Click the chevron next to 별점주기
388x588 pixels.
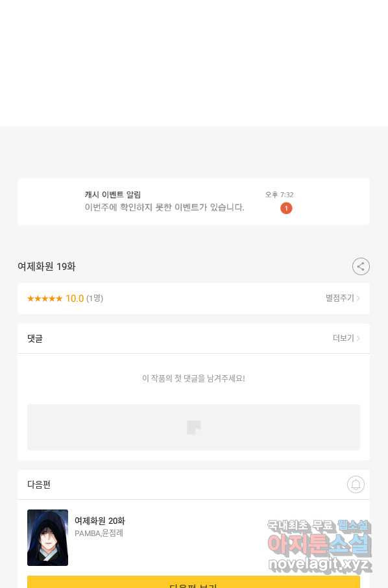[x=358, y=298]
